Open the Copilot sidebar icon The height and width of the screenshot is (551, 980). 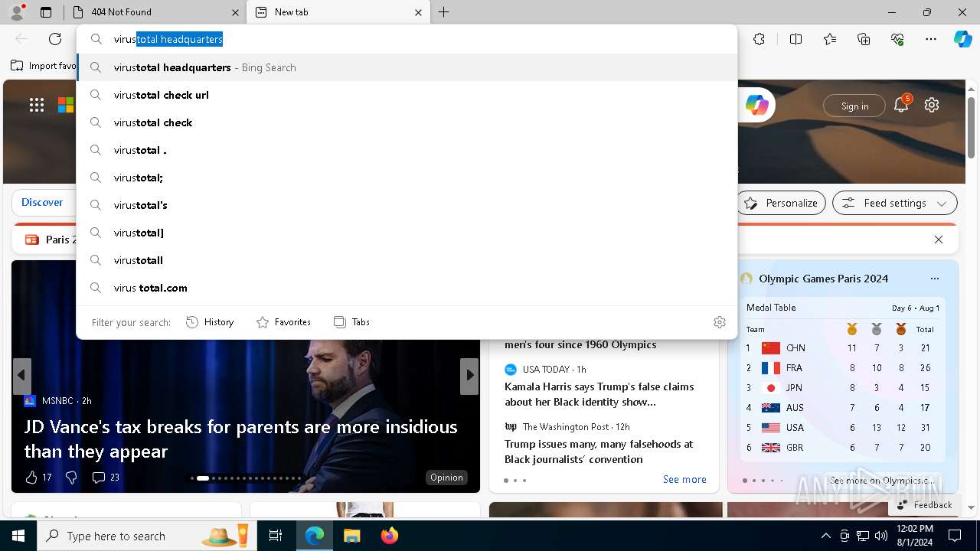tap(962, 39)
